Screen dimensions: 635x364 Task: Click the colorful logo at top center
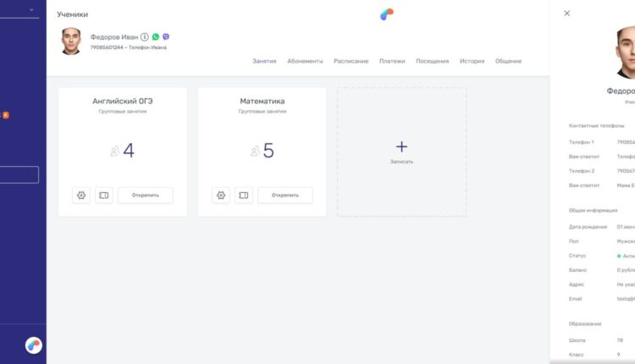[x=387, y=14]
